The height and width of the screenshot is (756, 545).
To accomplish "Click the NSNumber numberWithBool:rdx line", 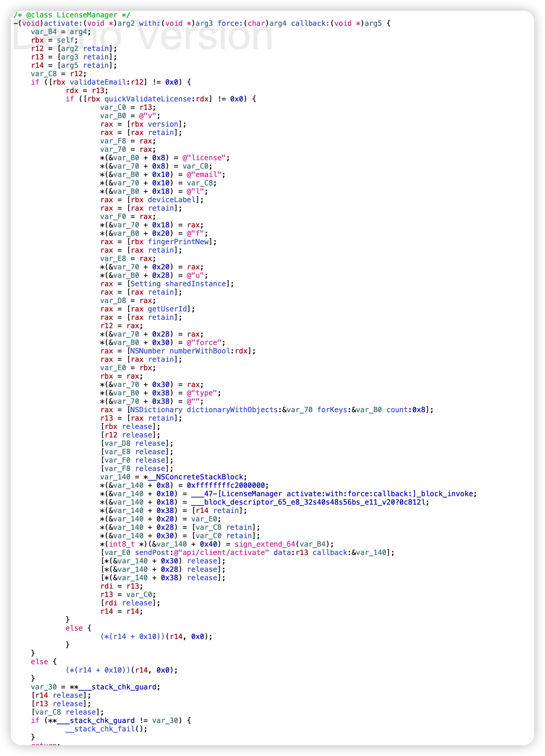I will point(178,351).
